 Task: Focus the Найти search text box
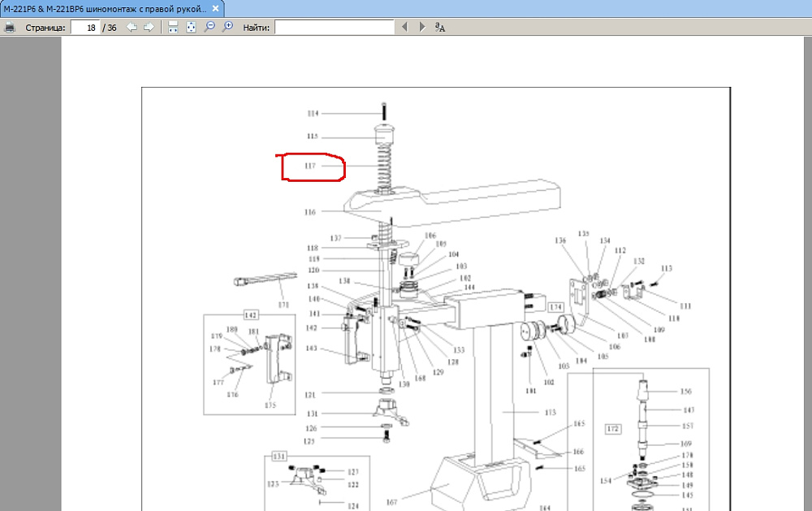pyautogui.click(x=334, y=27)
